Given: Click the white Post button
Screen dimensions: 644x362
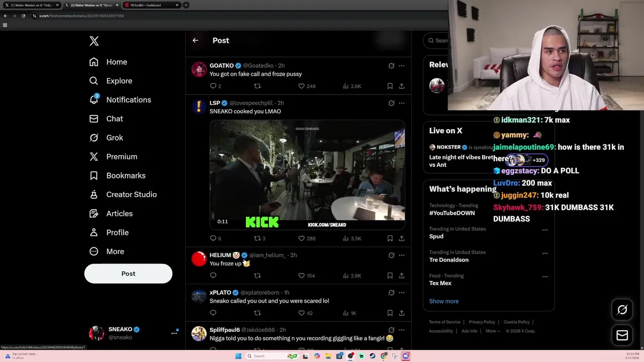Looking at the screenshot, I should pyautogui.click(x=128, y=274).
